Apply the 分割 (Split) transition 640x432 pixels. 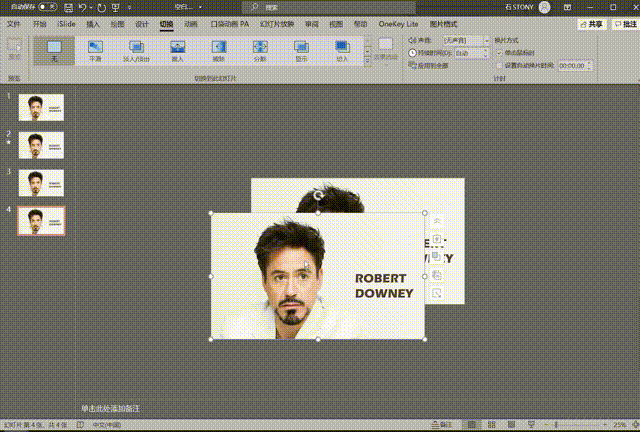[x=259, y=49]
